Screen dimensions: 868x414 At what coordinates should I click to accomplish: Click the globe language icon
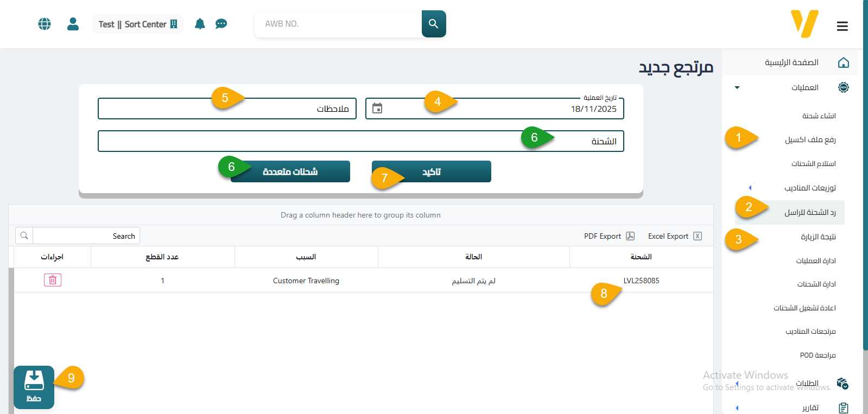45,24
